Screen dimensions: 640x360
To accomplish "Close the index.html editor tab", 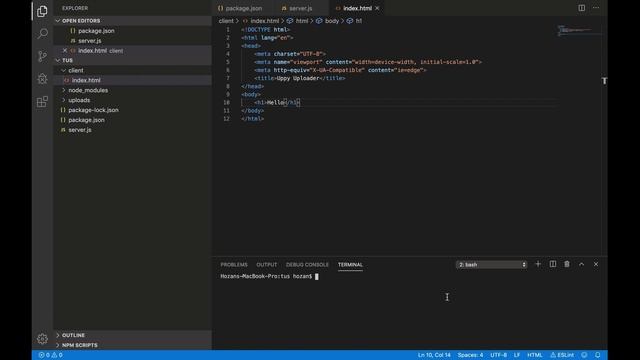I will [x=377, y=8].
